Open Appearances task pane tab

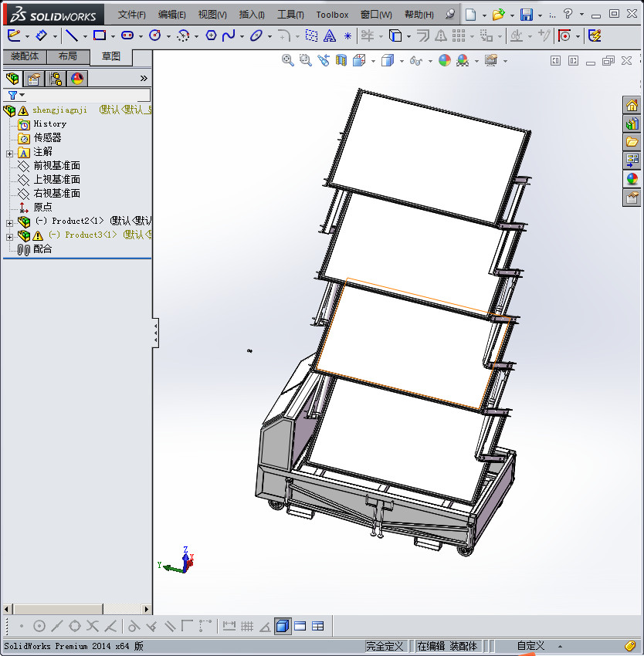coord(632,179)
